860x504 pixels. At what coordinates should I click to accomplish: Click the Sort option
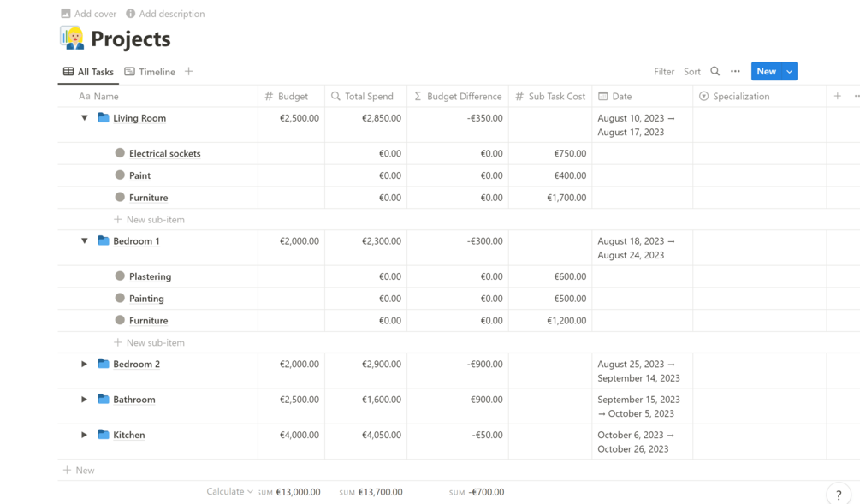691,72
